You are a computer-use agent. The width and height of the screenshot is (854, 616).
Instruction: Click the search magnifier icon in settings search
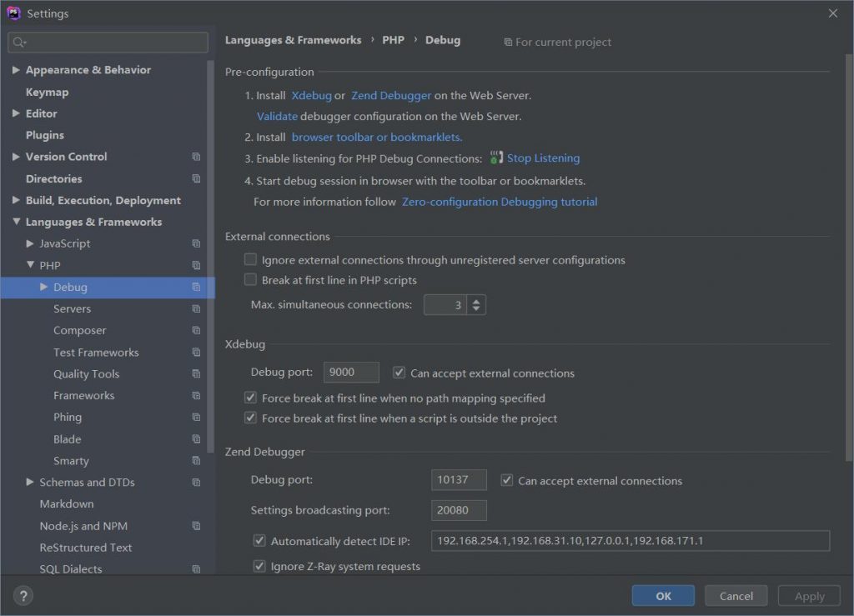coord(19,42)
